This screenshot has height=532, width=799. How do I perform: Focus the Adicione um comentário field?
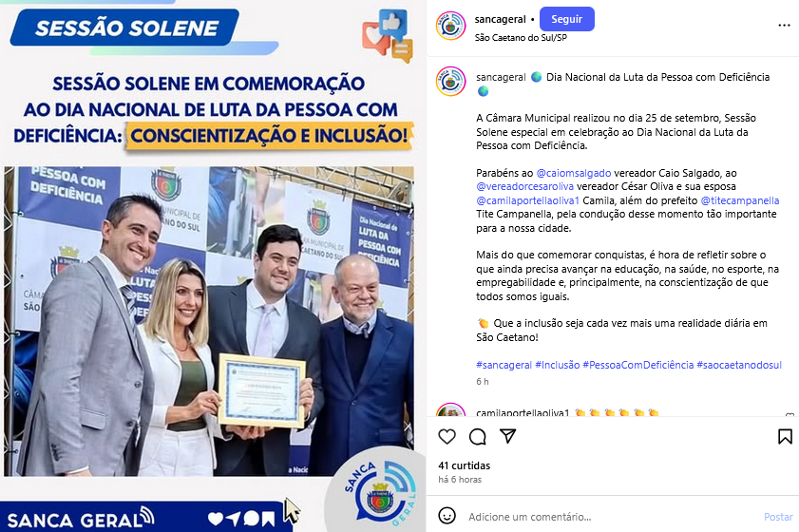coord(612,517)
